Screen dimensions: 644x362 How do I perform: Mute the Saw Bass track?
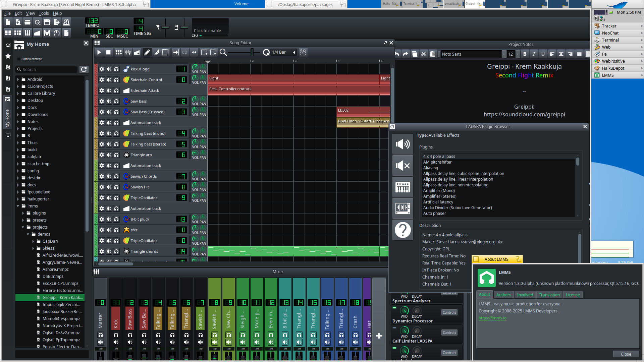pyautogui.click(x=109, y=101)
